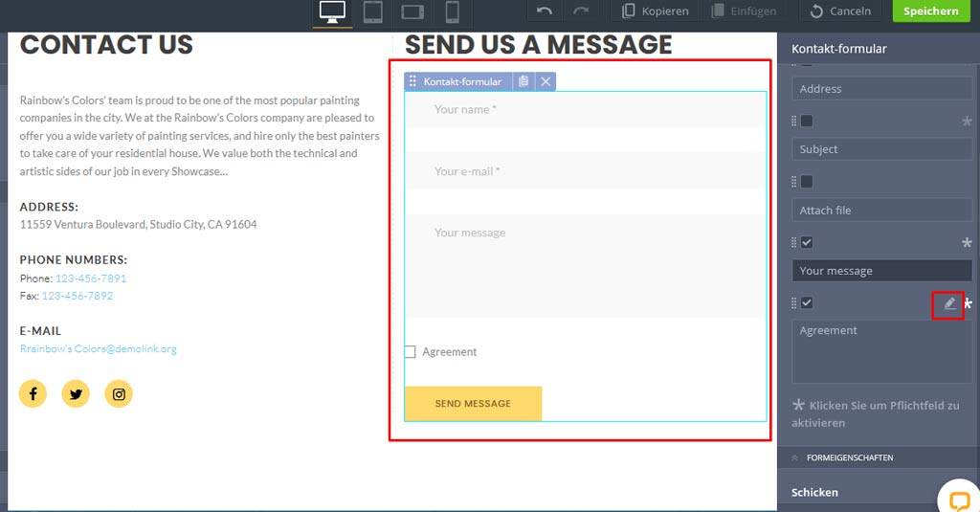Switch to landscape tablet preview
The height and width of the screenshot is (512, 980).
pyautogui.click(x=412, y=12)
